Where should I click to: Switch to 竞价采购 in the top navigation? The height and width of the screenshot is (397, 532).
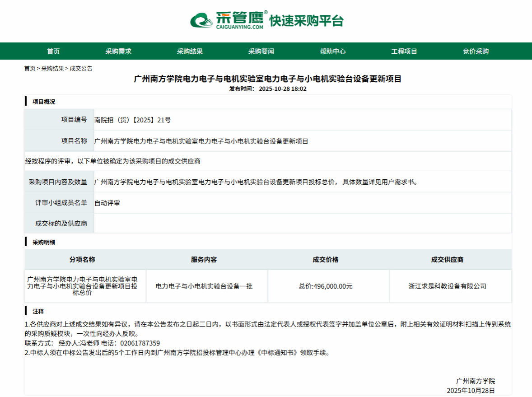(476, 51)
